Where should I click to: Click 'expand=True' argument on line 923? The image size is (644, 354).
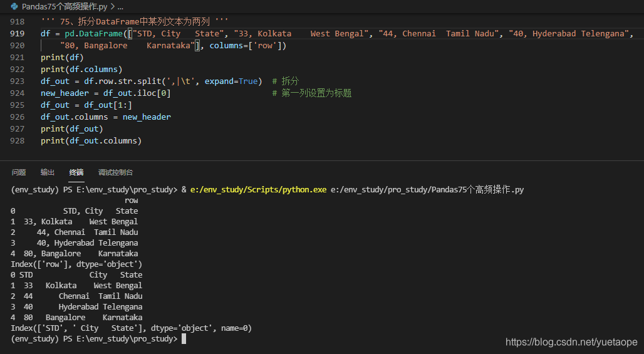(231, 81)
